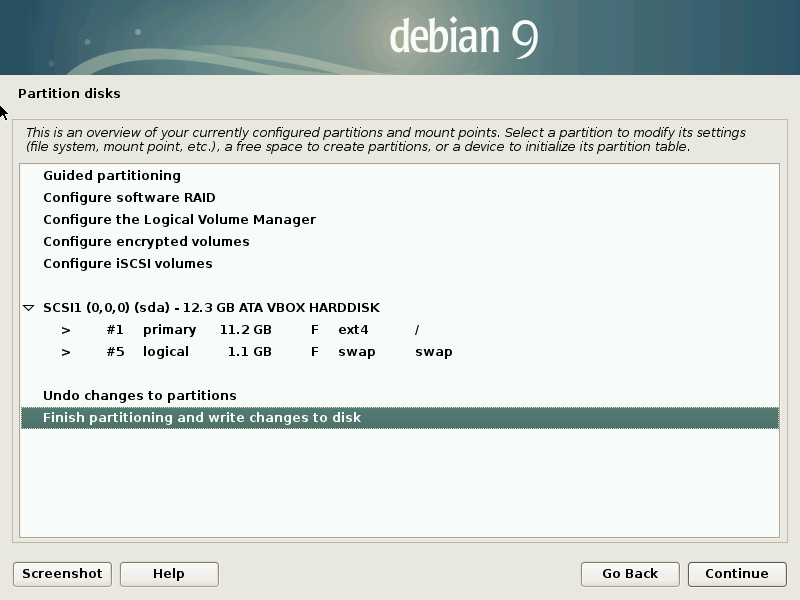
Task: Select the swap partition row
Action: point(250,351)
